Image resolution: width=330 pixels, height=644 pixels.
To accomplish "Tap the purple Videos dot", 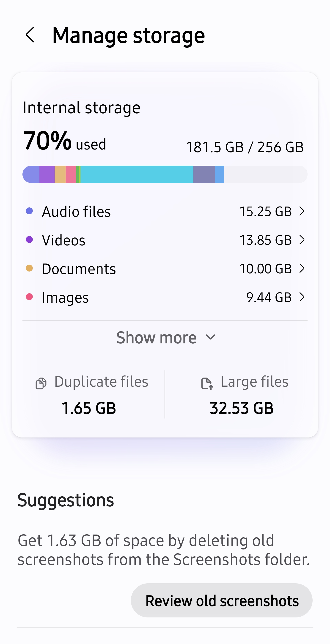I will click(x=29, y=239).
